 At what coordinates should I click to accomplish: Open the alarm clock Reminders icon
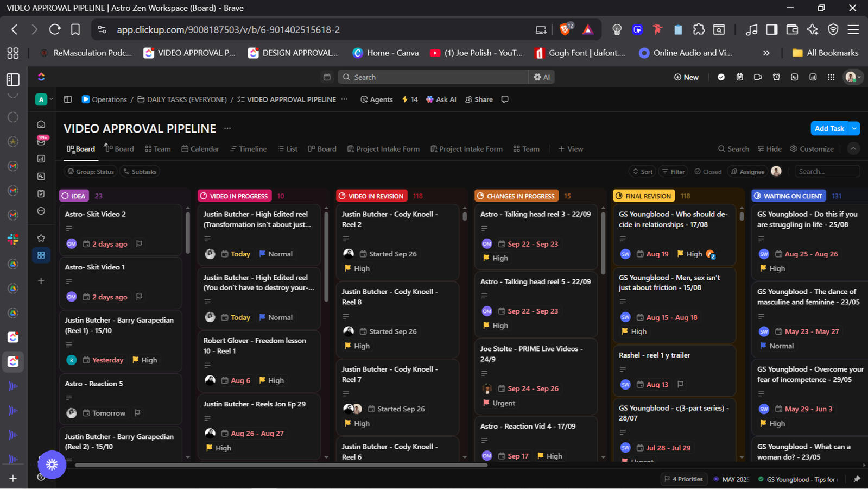(x=776, y=77)
